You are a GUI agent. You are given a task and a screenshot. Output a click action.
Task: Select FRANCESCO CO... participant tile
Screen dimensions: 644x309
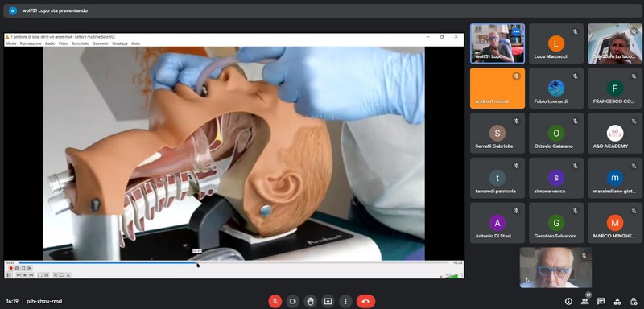615,89
